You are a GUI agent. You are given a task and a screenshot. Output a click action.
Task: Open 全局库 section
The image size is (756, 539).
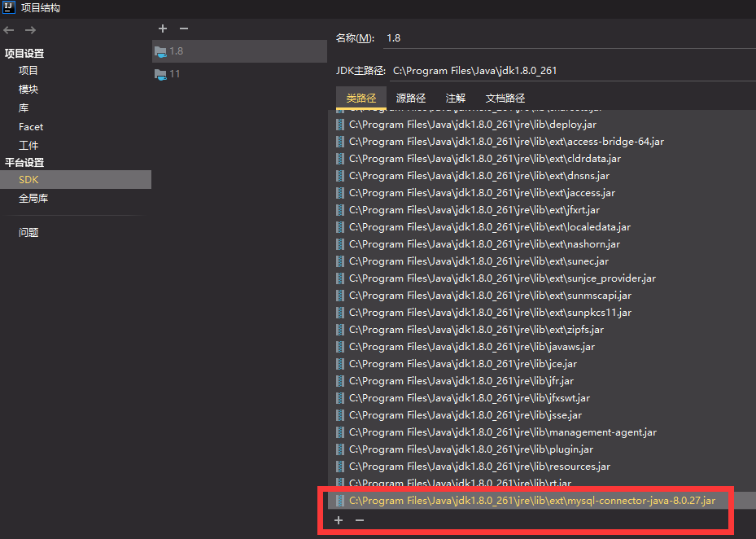tap(33, 199)
